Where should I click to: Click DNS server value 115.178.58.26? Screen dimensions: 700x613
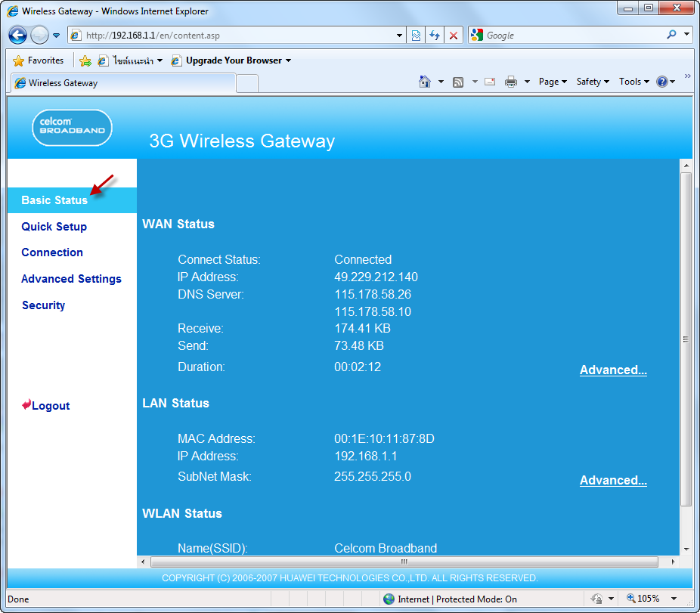pyautogui.click(x=373, y=295)
